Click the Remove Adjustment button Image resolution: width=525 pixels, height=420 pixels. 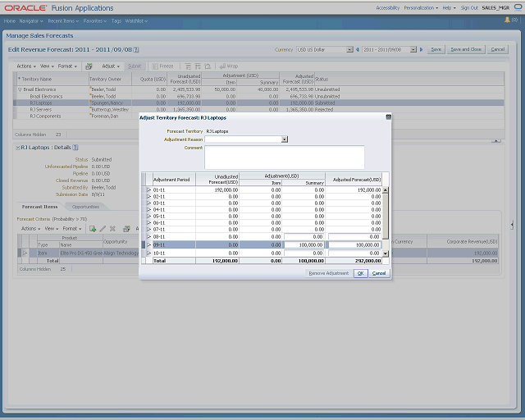point(329,273)
